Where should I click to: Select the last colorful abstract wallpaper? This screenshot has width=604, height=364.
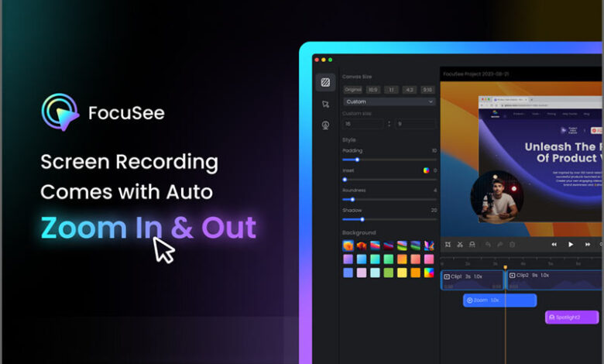pyautogui.click(x=429, y=246)
